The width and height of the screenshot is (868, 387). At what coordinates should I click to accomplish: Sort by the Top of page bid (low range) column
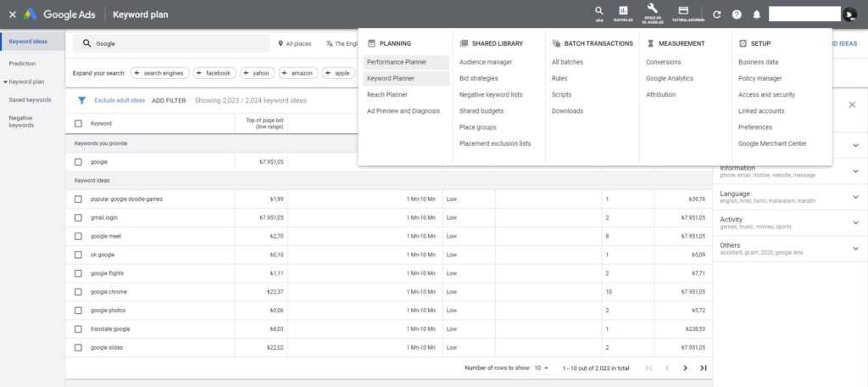pyautogui.click(x=264, y=124)
